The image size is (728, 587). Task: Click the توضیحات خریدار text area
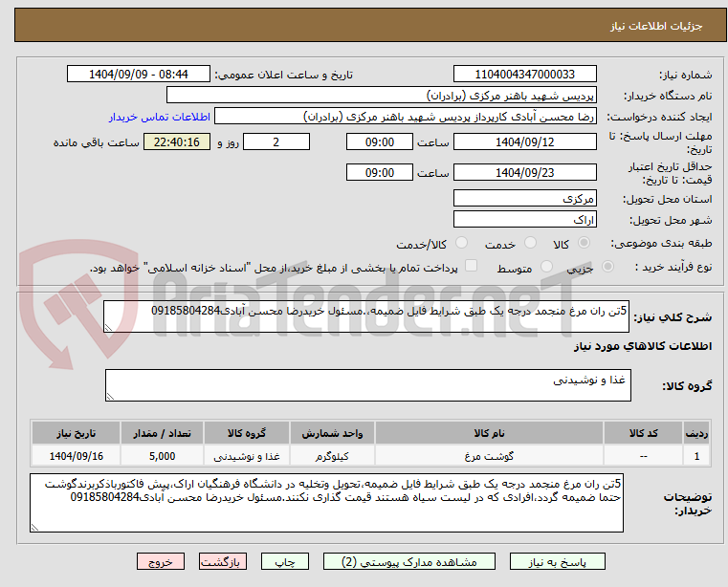pos(326,503)
